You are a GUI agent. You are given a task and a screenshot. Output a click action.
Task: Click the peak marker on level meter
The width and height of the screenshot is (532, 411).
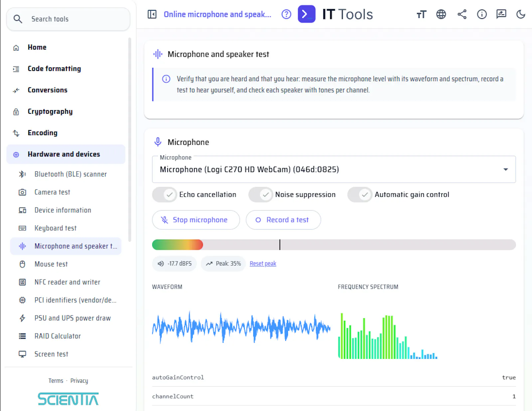[x=280, y=245]
